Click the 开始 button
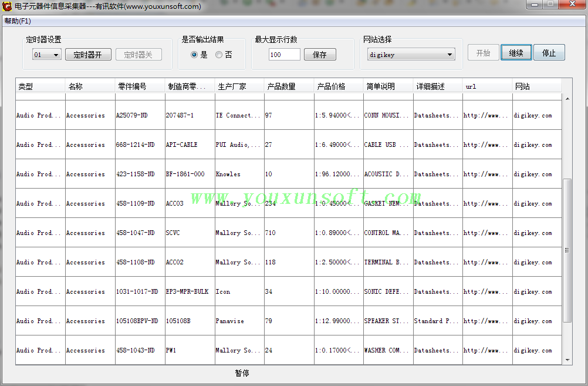 (484, 53)
